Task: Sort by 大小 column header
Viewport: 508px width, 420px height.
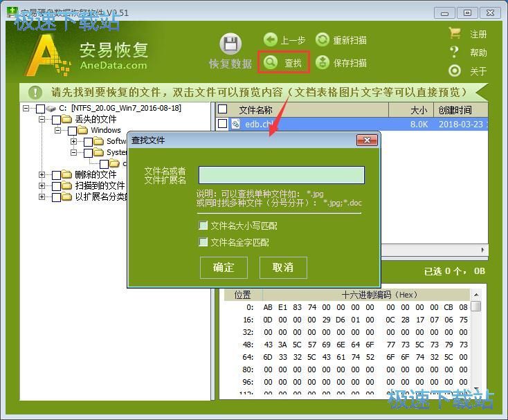Action: click(411, 110)
